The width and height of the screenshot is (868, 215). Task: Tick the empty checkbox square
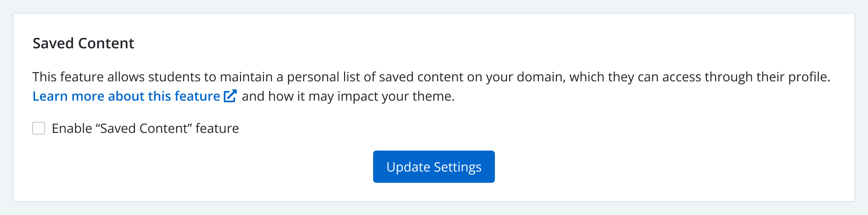tap(39, 128)
